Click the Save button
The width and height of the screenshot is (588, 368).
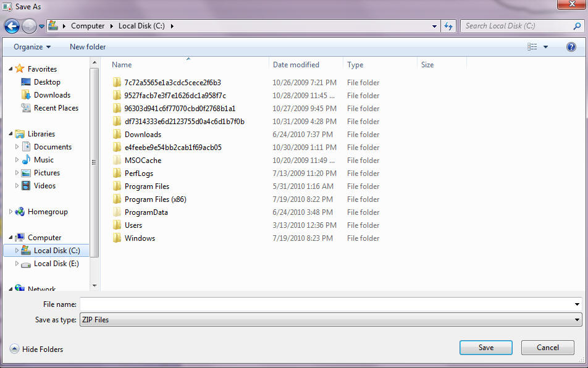(x=486, y=348)
